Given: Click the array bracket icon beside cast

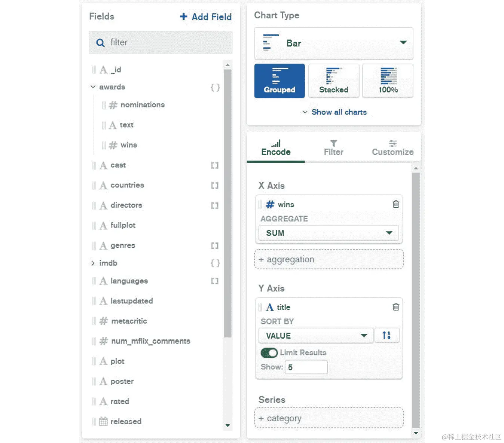Looking at the screenshot, I should click(x=215, y=165).
